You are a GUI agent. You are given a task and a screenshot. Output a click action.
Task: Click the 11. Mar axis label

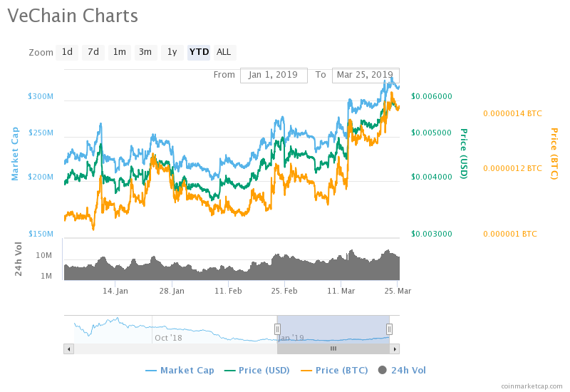tap(341, 291)
